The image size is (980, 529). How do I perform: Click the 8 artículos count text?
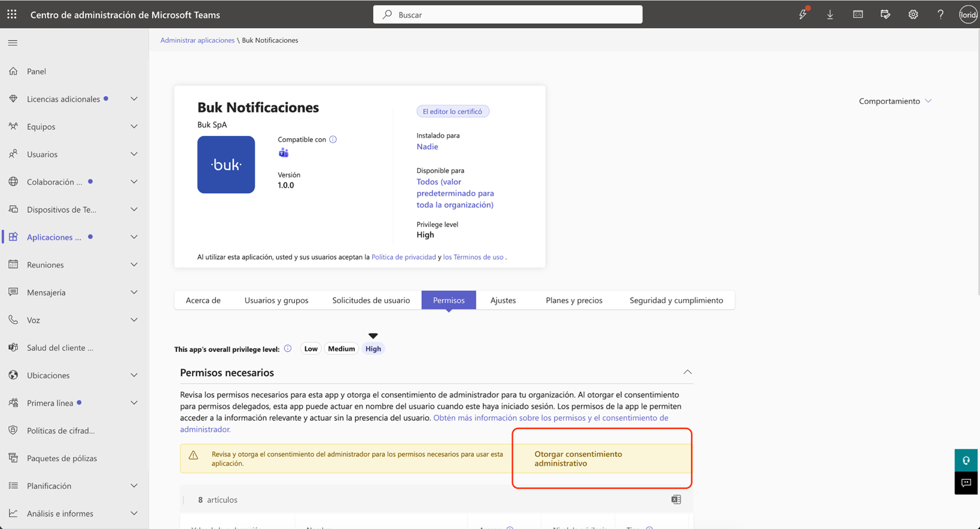218,500
